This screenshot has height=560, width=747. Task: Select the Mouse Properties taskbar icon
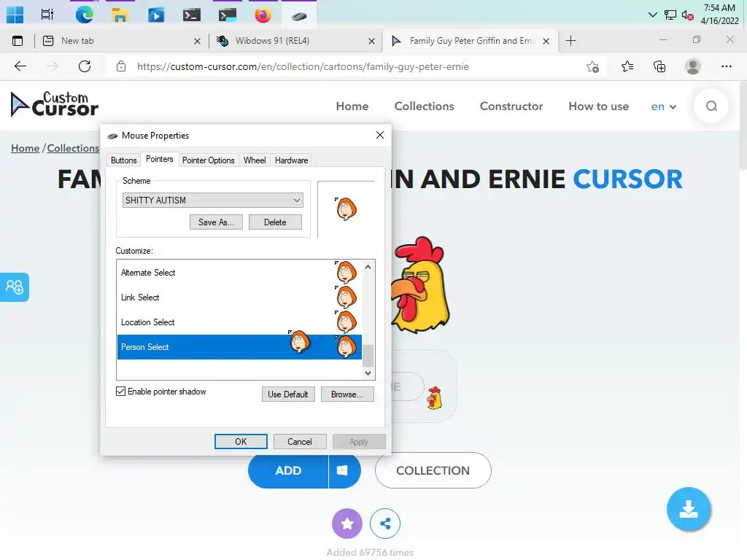[298, 16]
